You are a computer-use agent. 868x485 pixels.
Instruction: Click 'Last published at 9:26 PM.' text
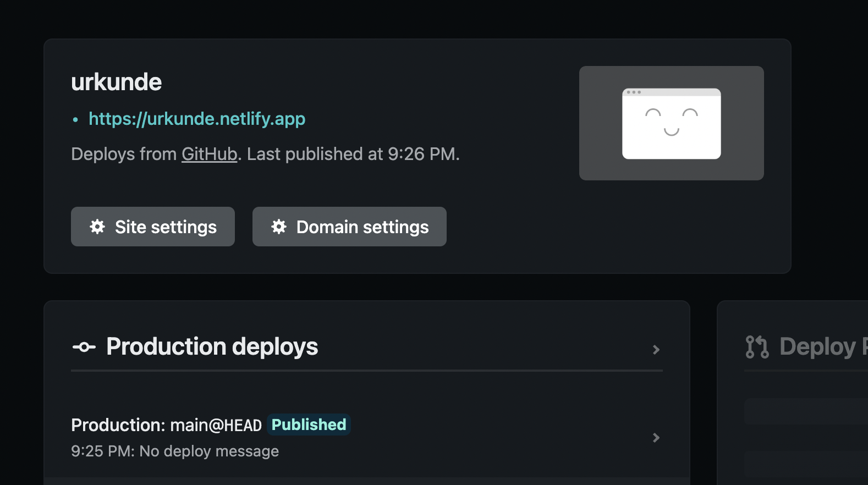(353, 154)
